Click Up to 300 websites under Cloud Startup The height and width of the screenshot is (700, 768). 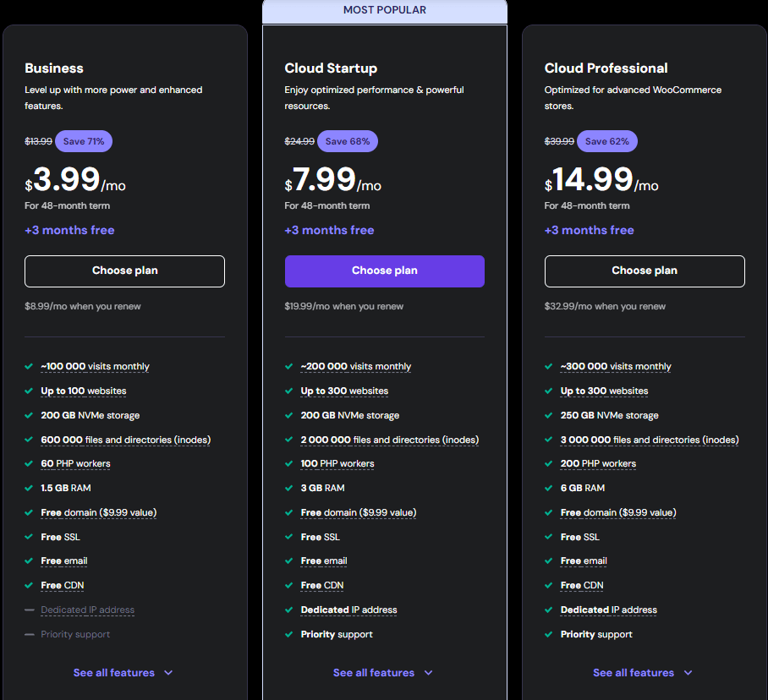(344, 391)
